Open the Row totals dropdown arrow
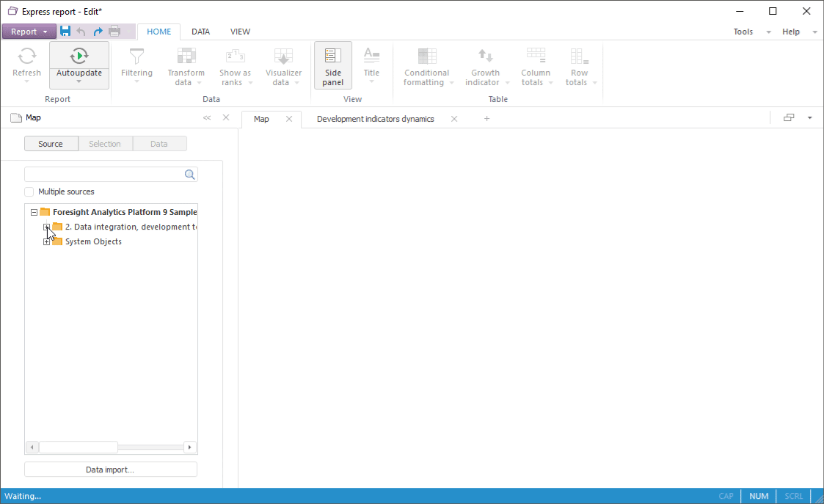This screenshot has height=504, width=824. [x=595, y=82]
